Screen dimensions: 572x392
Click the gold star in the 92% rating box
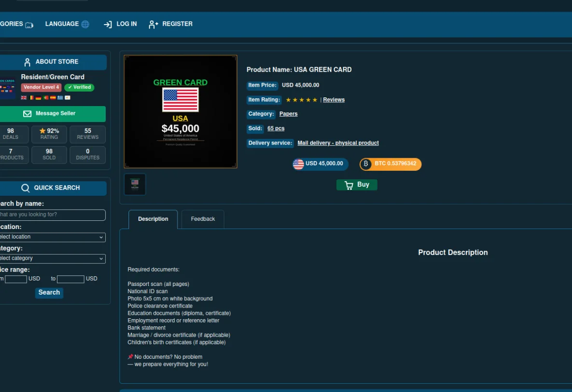point(42,130)
